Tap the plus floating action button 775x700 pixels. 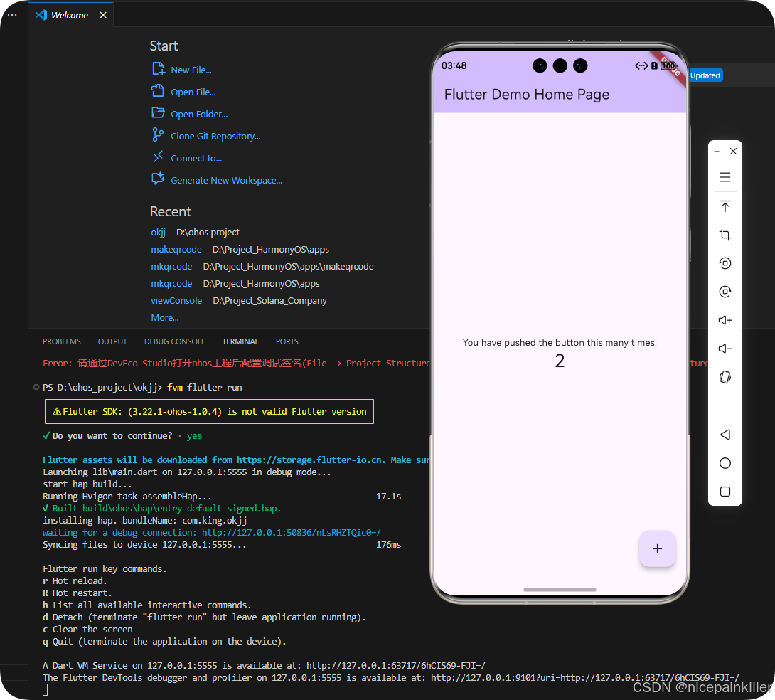tap(658, 548)
